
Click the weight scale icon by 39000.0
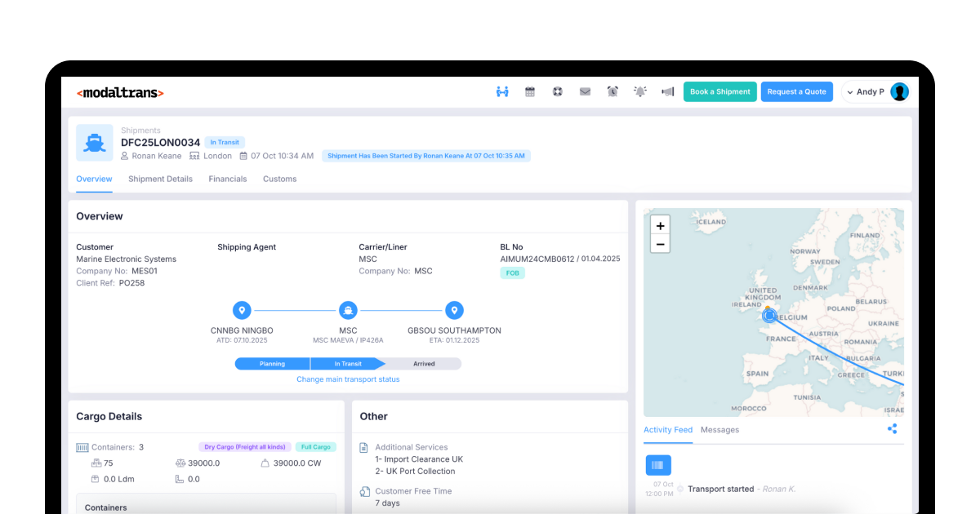180,463
